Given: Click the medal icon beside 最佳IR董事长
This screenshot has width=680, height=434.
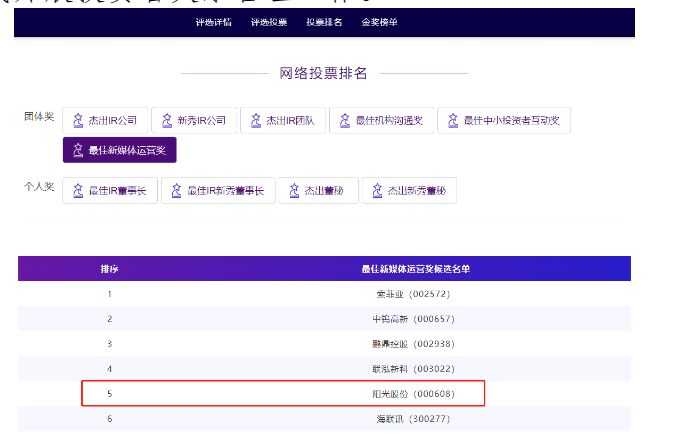Looking at the screenshot, I should 77,191.
